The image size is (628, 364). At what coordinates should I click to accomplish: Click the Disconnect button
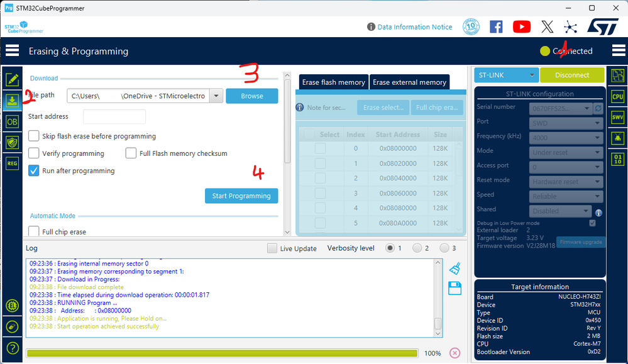(x=572, y=75)
